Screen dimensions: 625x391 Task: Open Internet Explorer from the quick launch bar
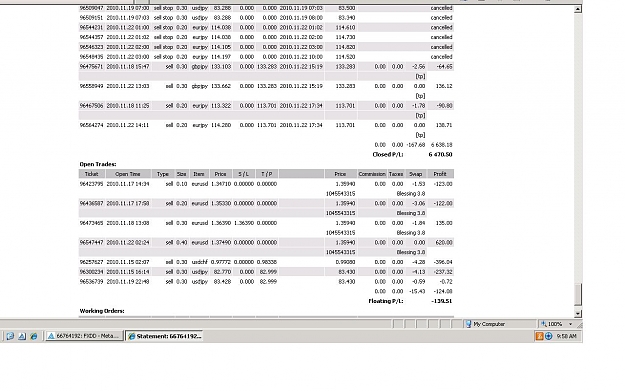[x=34, y=336]
